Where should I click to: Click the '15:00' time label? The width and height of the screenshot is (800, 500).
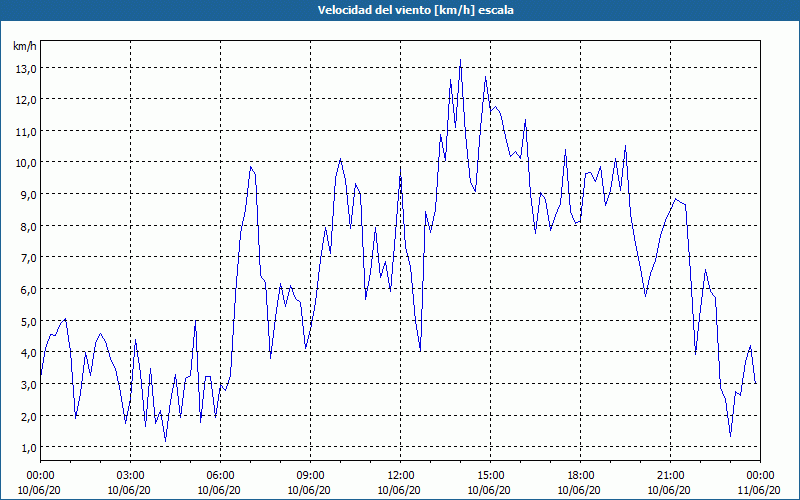click(490, 476)
